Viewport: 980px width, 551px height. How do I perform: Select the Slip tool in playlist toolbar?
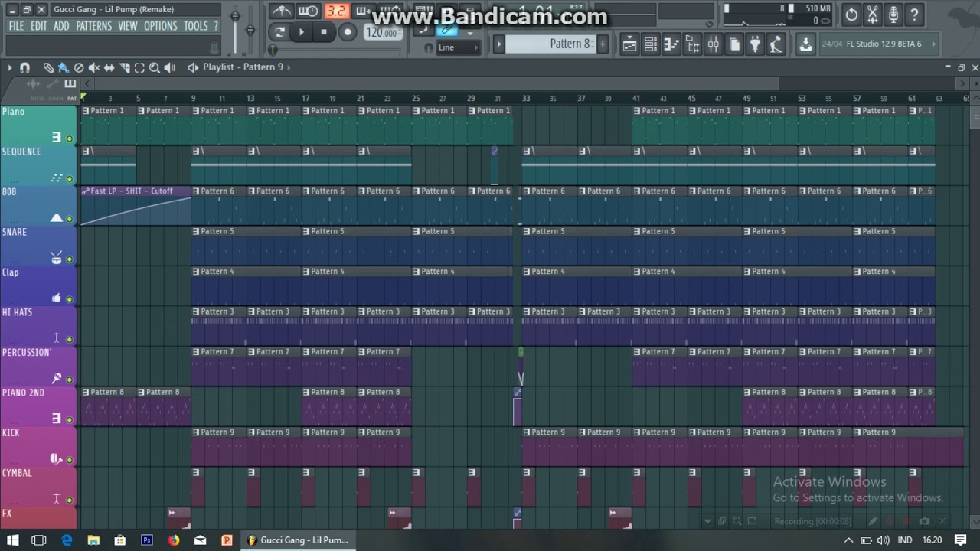point(109,67)
